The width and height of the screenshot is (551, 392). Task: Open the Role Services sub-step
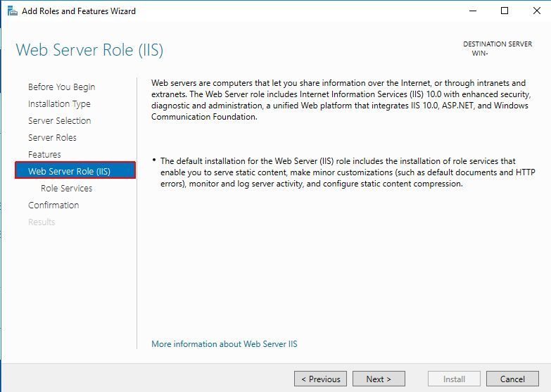[66, 189]
